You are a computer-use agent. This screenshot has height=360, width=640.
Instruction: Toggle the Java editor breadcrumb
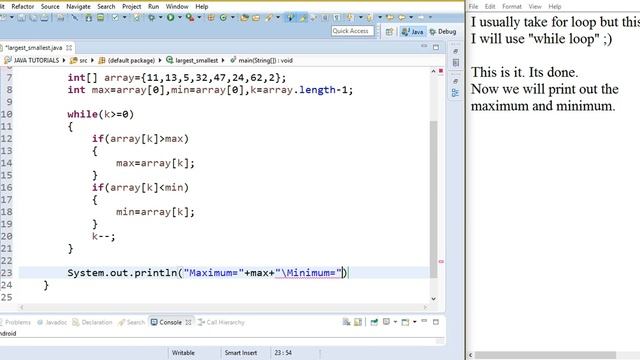coord(290,18)
